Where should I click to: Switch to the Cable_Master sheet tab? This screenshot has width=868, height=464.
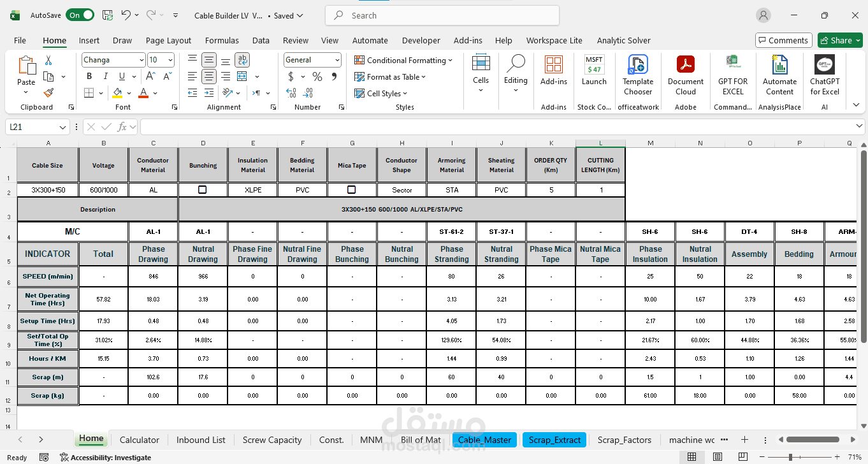[484, 440]
